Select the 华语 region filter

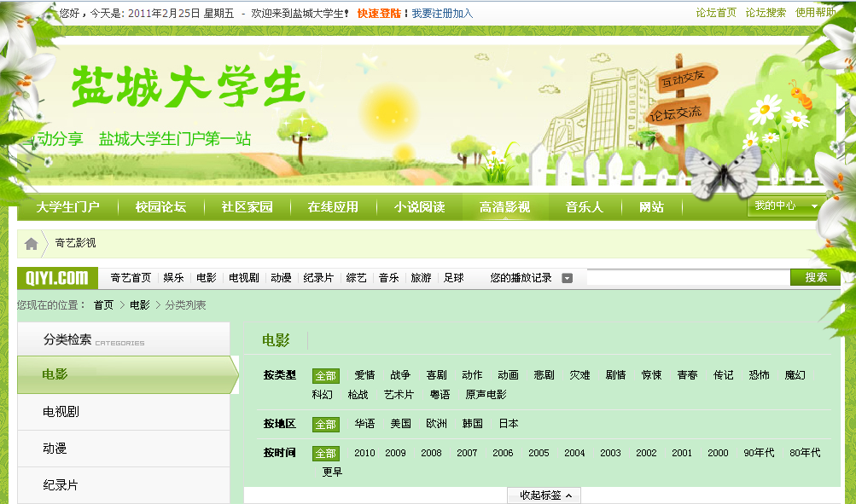363,422
